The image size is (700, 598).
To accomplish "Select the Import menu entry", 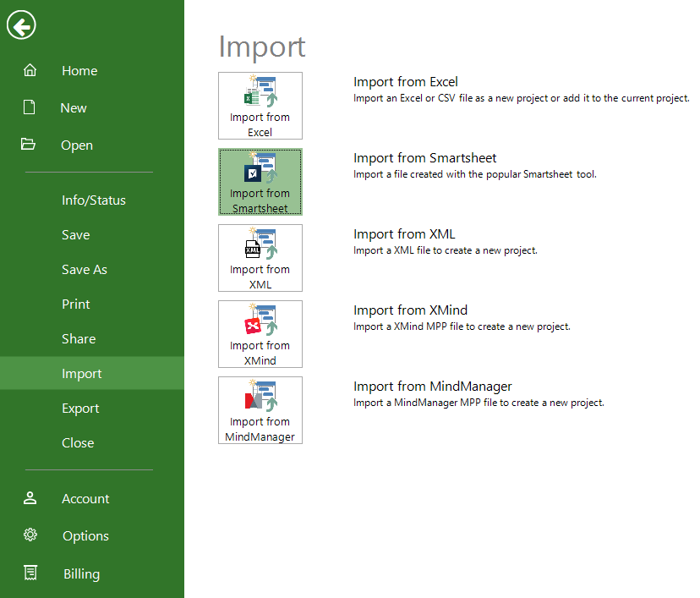I will pyautogui.click(x=92, y=373).
